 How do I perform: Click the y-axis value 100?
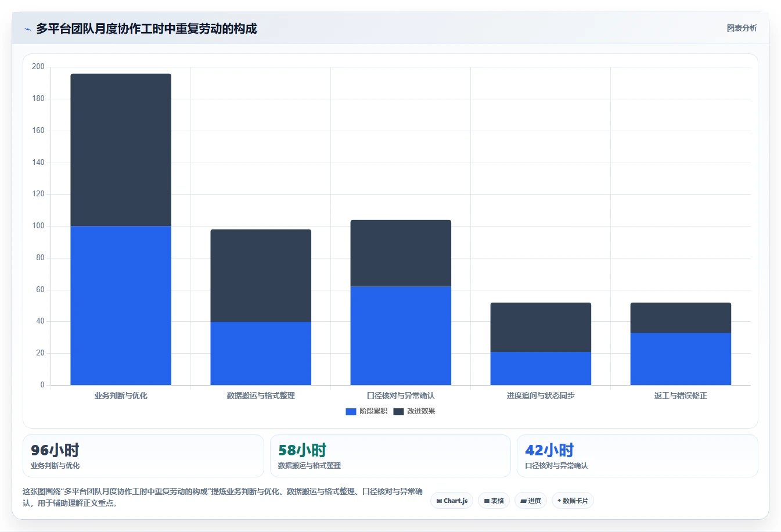pos(38,226)
